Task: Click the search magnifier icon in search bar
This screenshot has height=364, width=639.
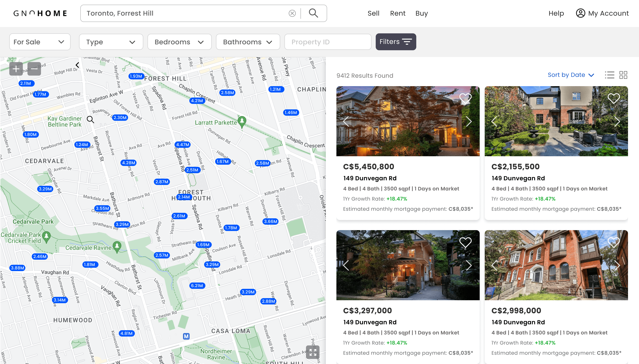Action: point(313,13)
